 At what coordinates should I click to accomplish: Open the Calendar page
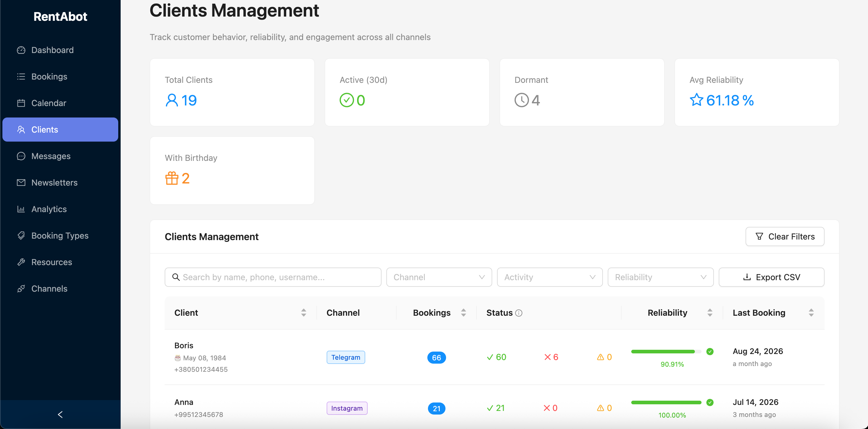point(60,103)
